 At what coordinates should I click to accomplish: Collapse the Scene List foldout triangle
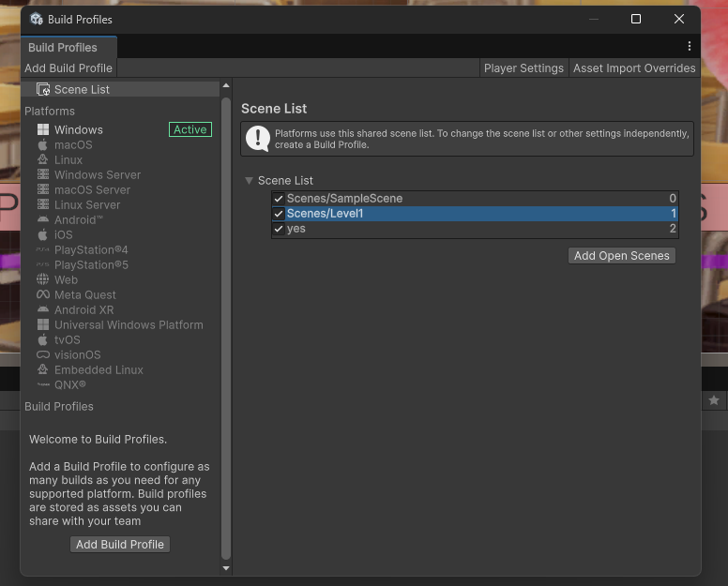249,181
